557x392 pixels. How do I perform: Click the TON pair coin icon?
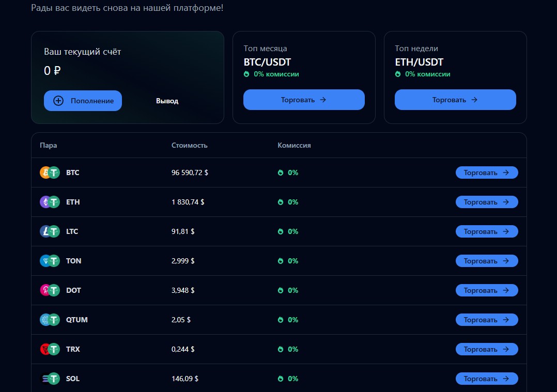[50, 261]
